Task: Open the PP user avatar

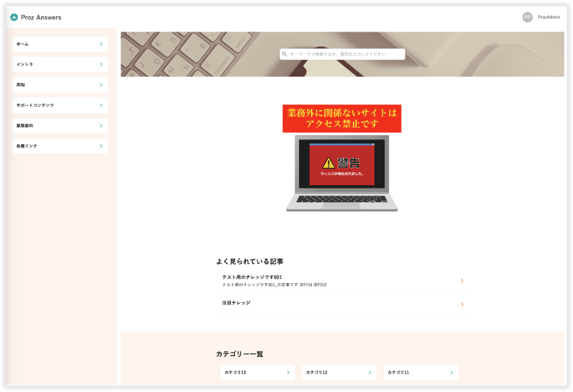Action: pyautogui.click(x=527, y=17)
